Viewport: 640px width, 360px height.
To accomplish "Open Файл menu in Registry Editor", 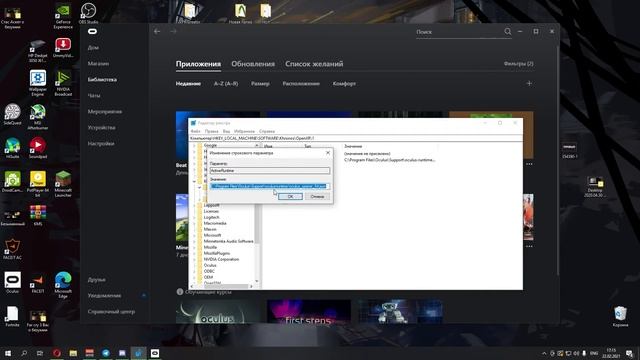I will (195, 131).
